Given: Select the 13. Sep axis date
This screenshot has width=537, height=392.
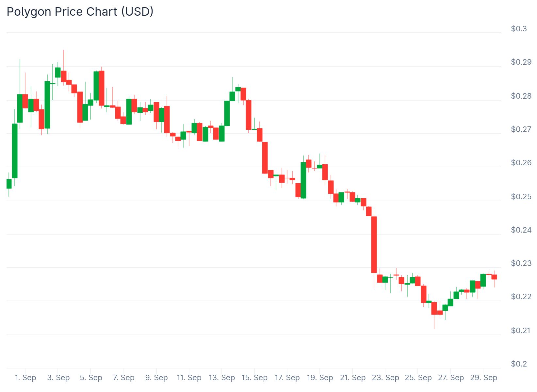Looking at the screenshot, I should (x=222, y=378).
